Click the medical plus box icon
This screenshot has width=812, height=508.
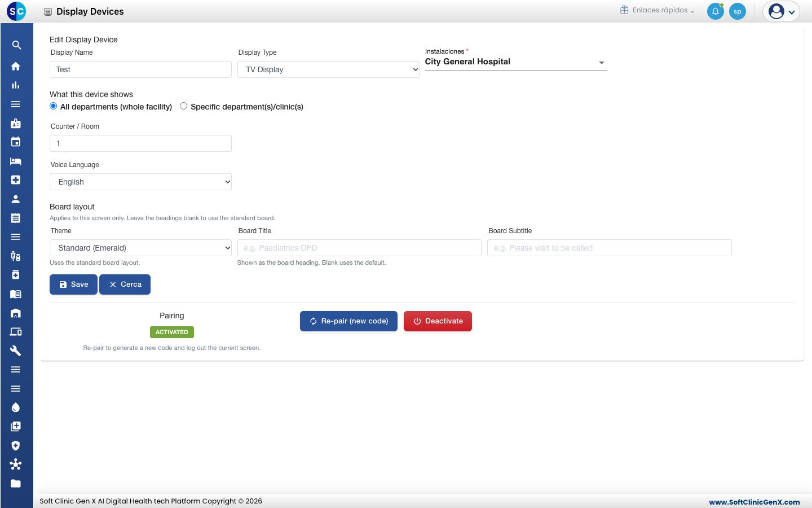coord(16,179)
